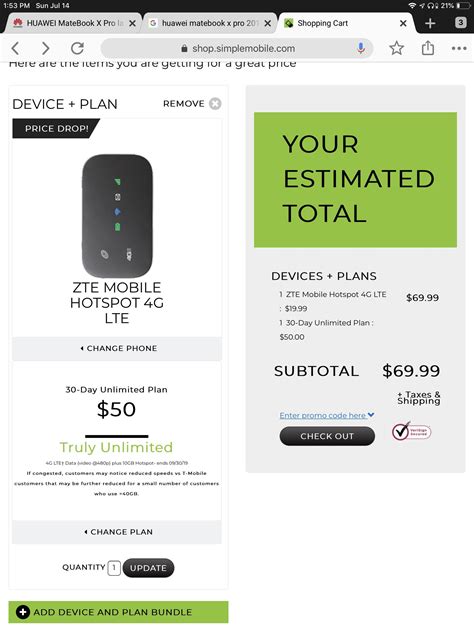This screenshot has width=474, height=632.
Task: Open the three-dot browser menu
Action: pos(459,48)
